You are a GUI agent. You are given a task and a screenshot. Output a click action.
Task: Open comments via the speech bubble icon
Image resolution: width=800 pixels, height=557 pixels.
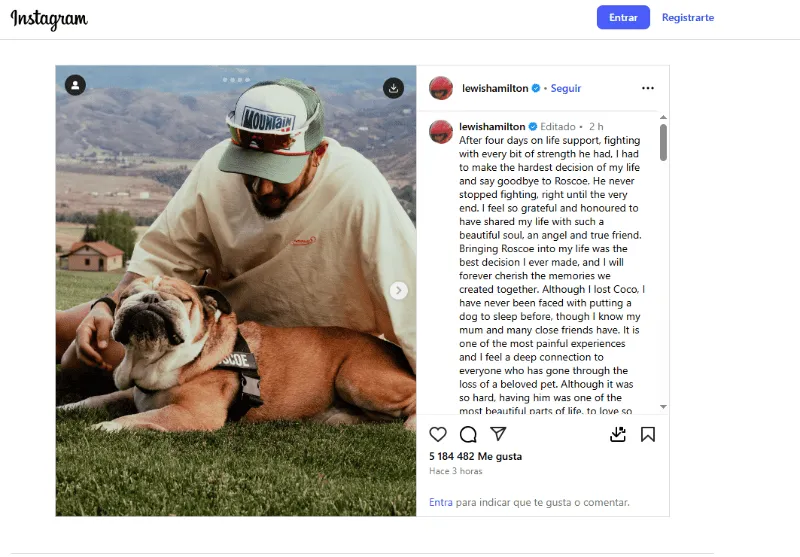468,434
